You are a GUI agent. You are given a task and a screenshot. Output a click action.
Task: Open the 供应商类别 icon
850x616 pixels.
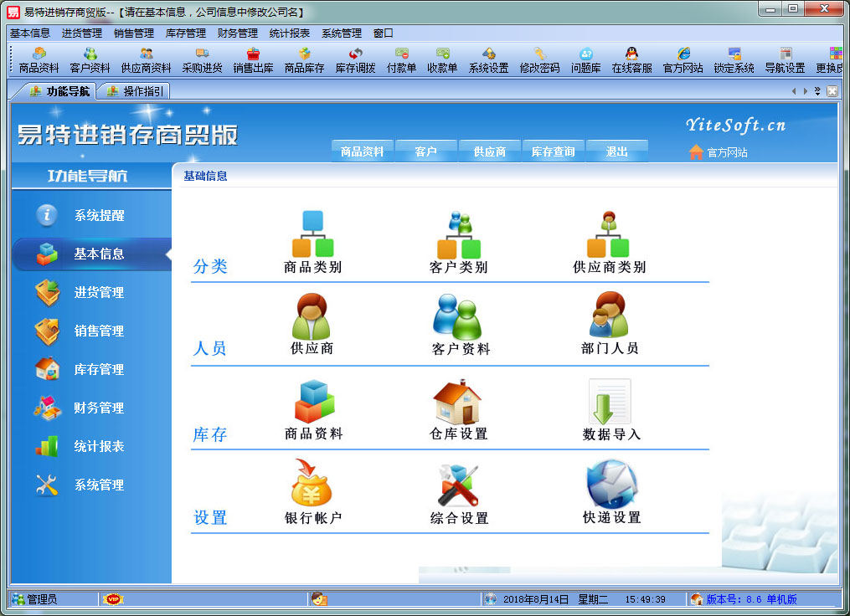pos(610,242)
